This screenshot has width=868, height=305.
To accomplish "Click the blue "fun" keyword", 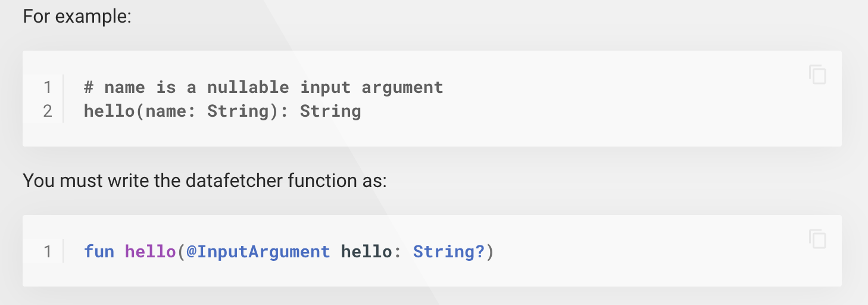I will tap(99, 251).
